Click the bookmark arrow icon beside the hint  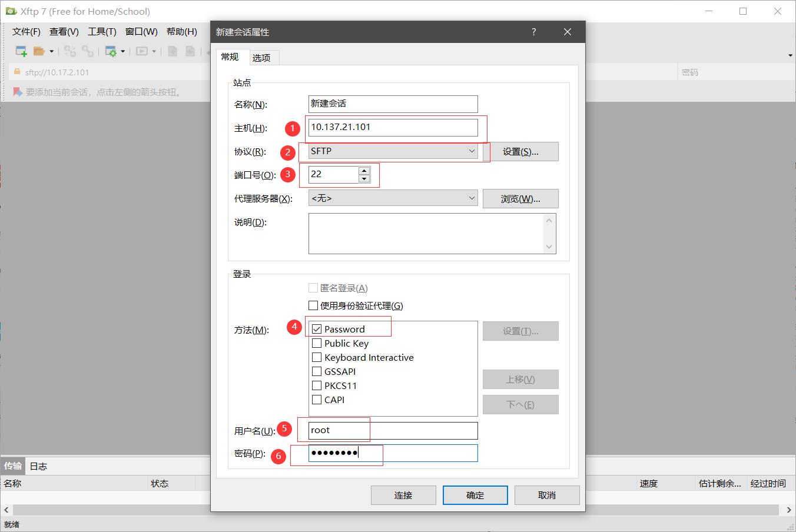click(x=18, y=92)
